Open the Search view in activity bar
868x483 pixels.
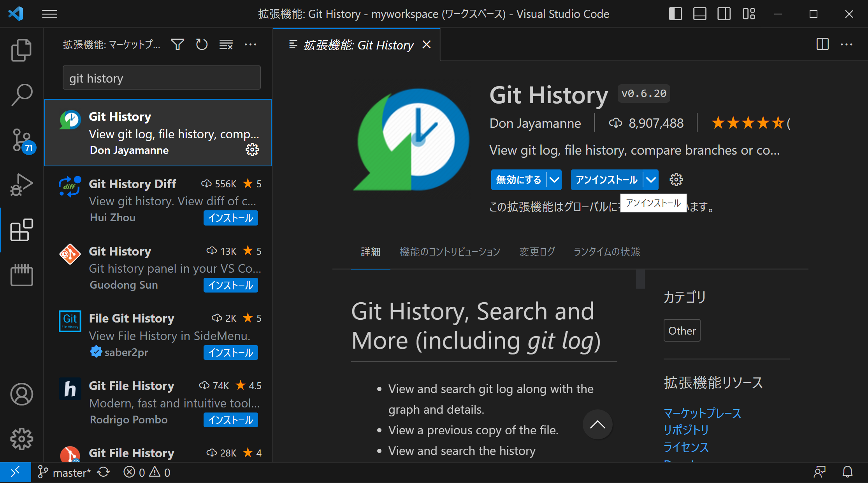click(x=21, y=95)
